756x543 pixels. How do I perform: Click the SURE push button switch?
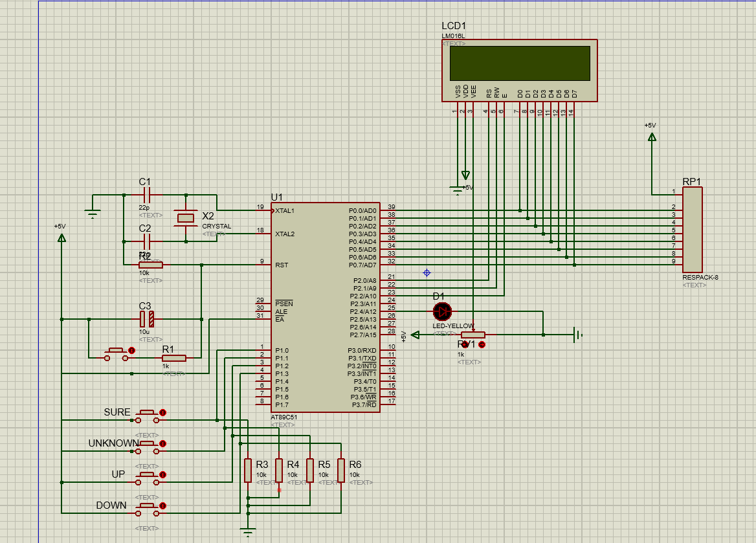[x=147, y=416]
